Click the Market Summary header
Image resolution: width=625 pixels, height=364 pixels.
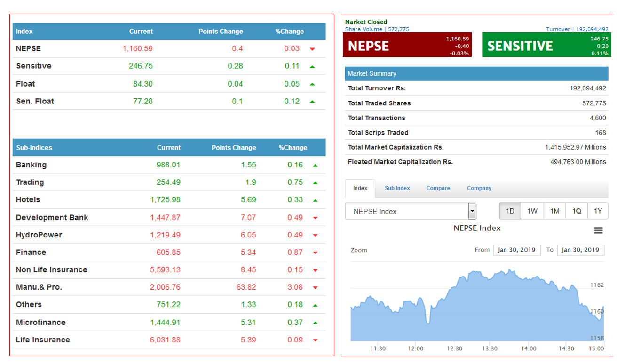coord(476,74)
